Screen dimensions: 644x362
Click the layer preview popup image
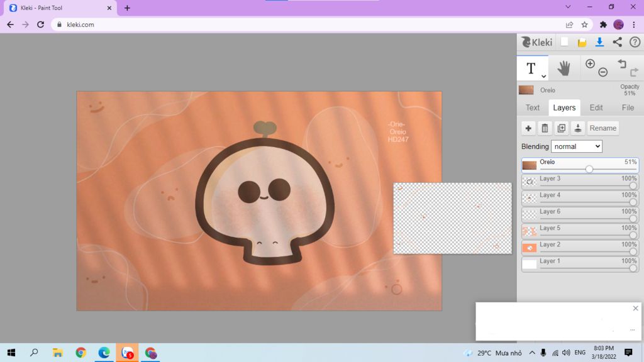(x=453, y=218)
